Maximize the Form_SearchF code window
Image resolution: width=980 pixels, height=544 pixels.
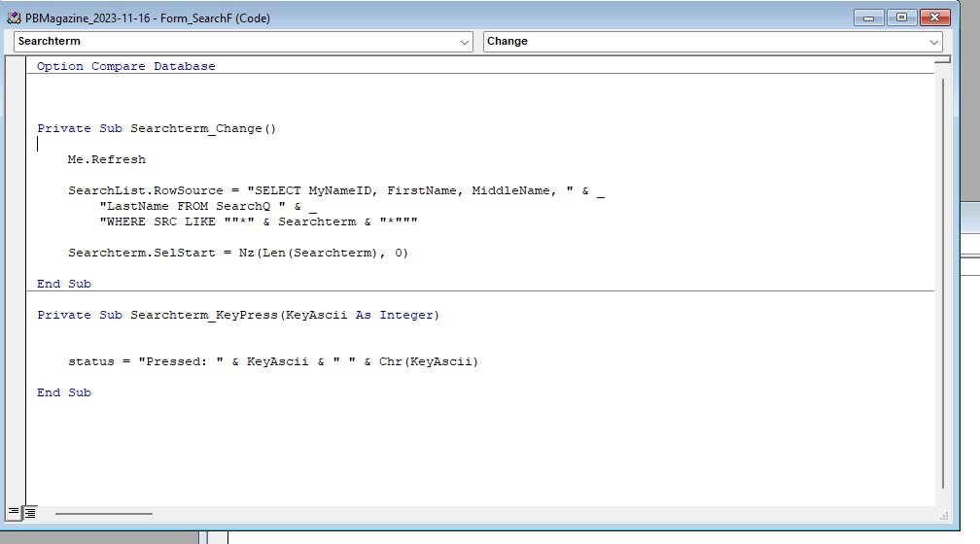tap(901, 17)
